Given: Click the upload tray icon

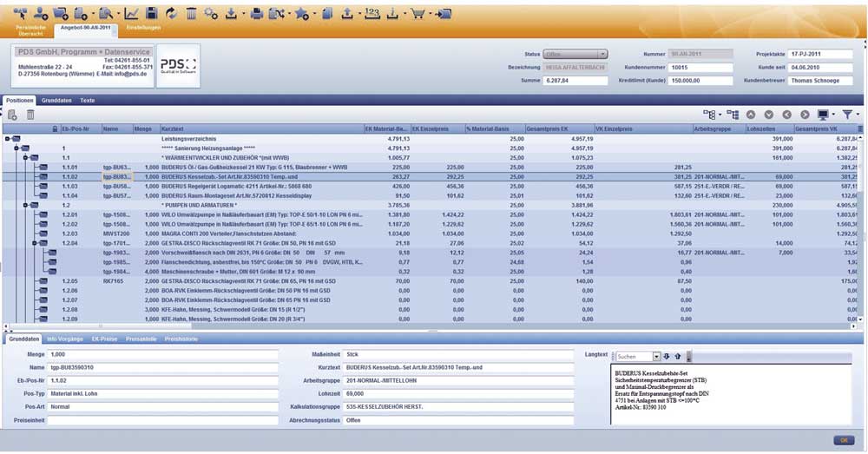Looking at the screenshot, I should point(347,13).
